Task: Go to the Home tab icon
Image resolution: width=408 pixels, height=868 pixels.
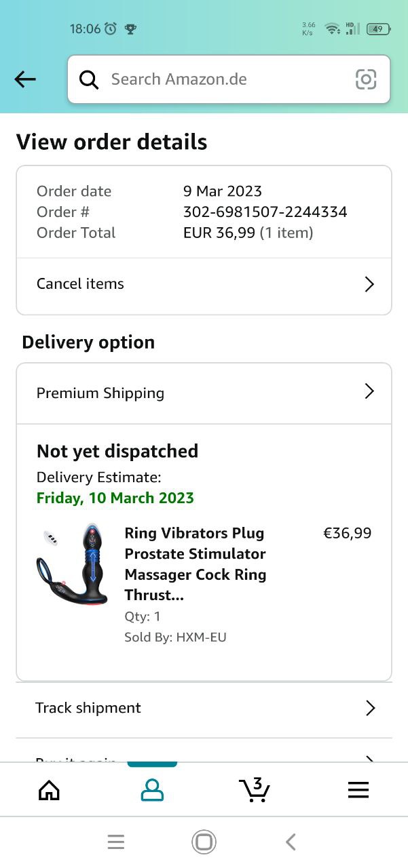Action: pyautogui.click(x=49, y=790)
